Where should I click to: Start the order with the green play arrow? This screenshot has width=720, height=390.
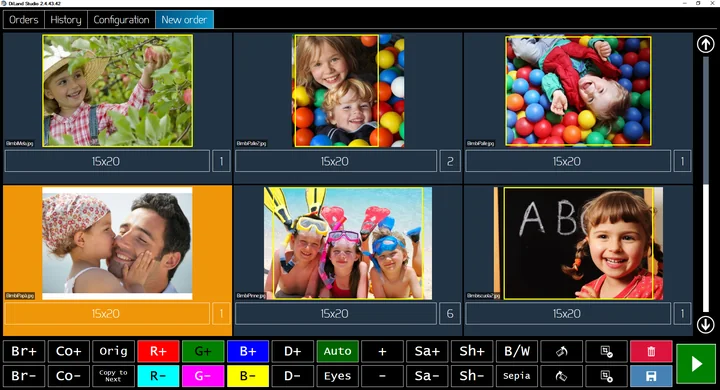point(696,364)
